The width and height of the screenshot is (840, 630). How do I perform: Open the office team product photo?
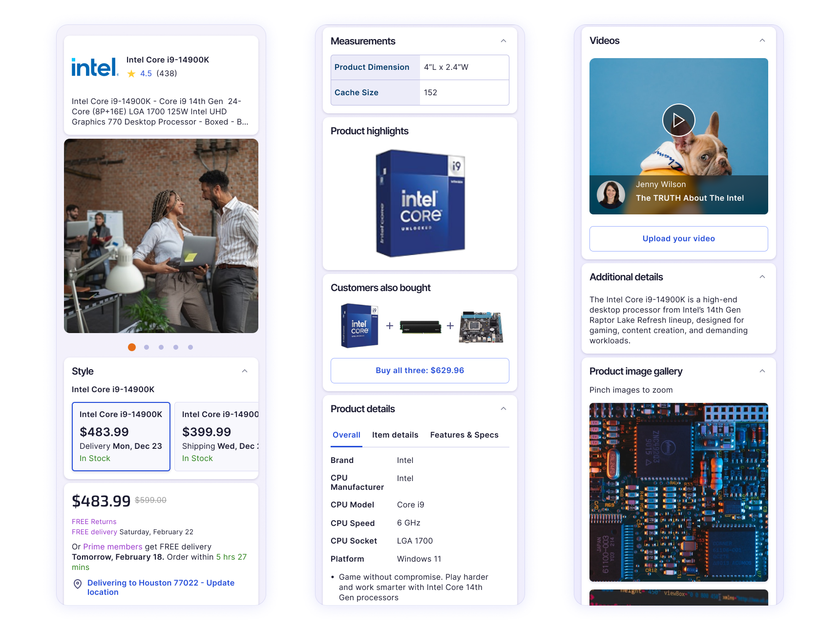coord(161,236)
